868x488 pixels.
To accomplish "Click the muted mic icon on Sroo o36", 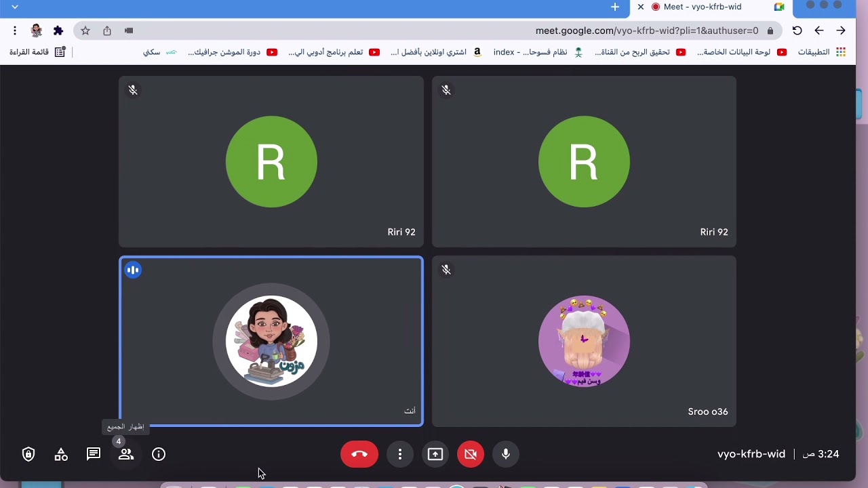I will [446, 270].
